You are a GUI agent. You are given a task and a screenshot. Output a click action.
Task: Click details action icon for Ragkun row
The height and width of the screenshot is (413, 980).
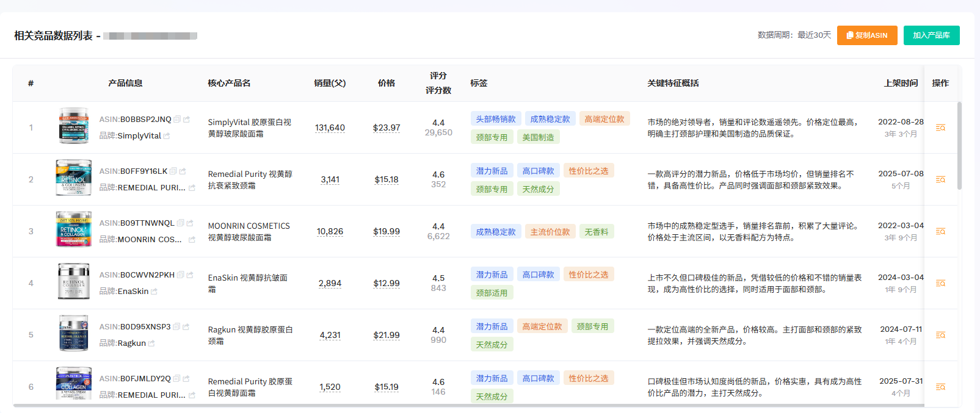940,335
